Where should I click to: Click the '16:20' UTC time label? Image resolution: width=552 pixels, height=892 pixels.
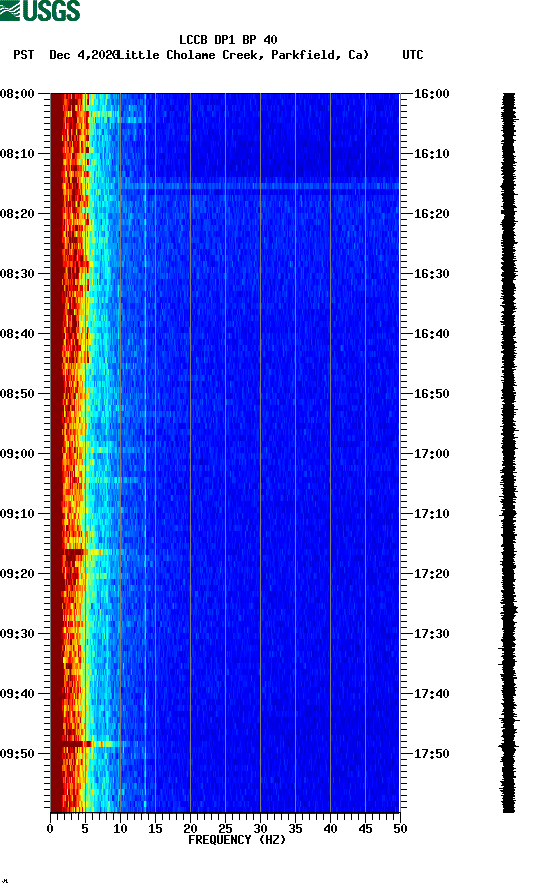coord(431,213)
